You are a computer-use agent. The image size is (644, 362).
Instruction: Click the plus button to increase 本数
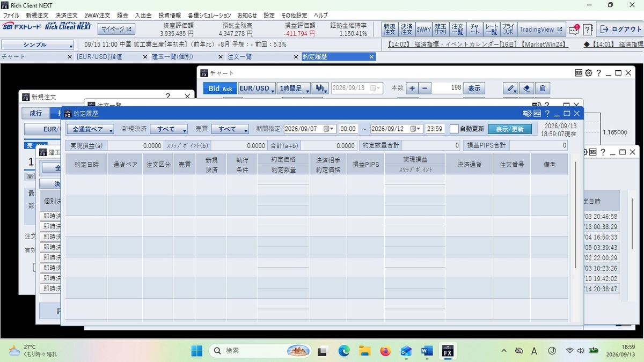pyautogui.click(x=412, y=88)
